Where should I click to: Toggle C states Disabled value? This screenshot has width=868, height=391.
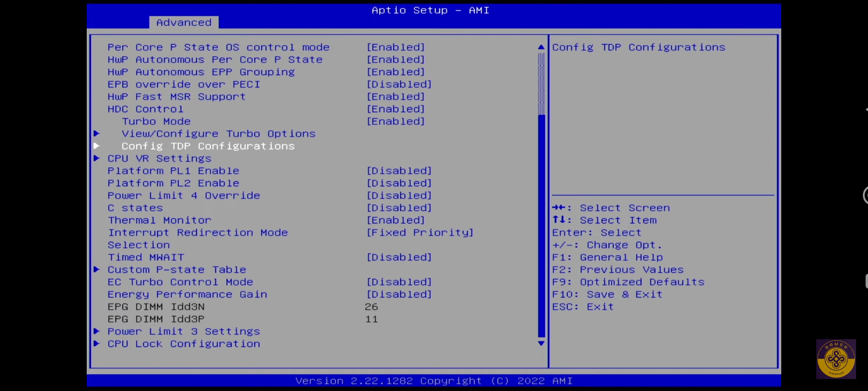point(399,208)
